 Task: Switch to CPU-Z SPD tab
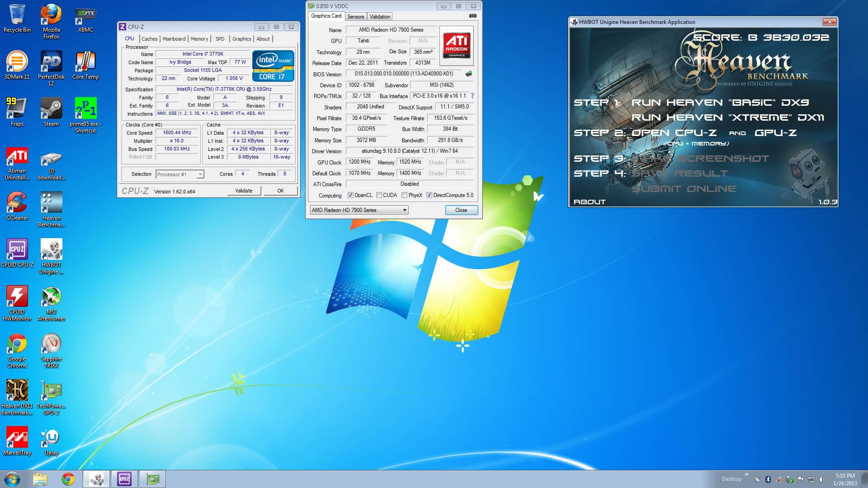click(x=220, y=39)
